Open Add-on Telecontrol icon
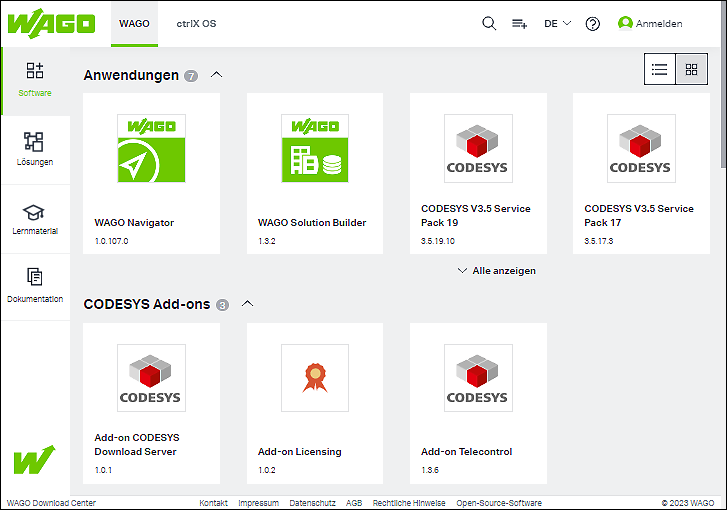The height and width of the screenshot is (510, 727). click(x=478, y=378)
